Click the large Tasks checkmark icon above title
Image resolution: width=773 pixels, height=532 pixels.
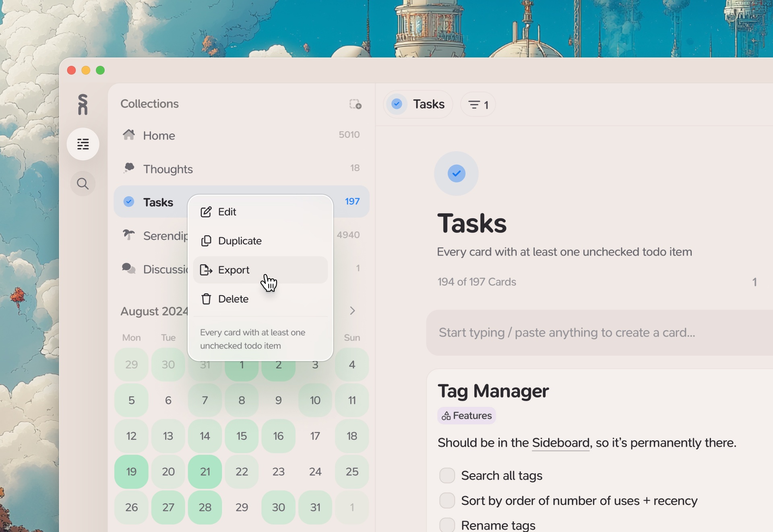(x=456, y=174)
